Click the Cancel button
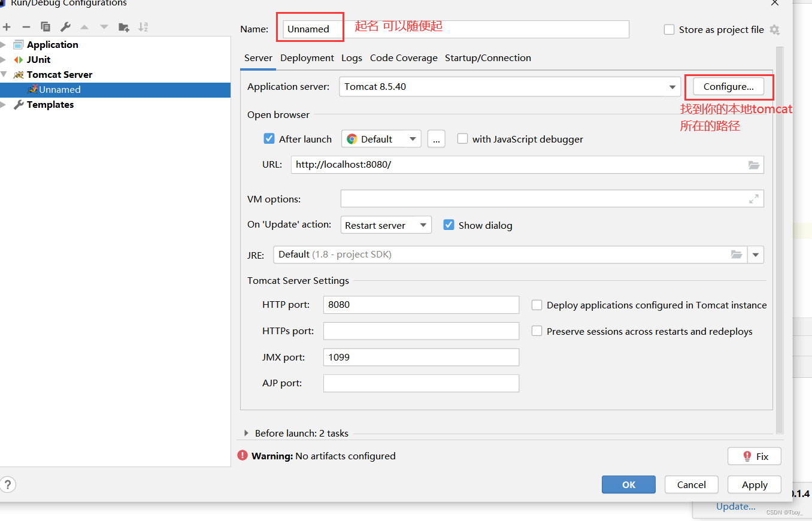Viewport: 812px width, 521px height. (x=692, y=484)
